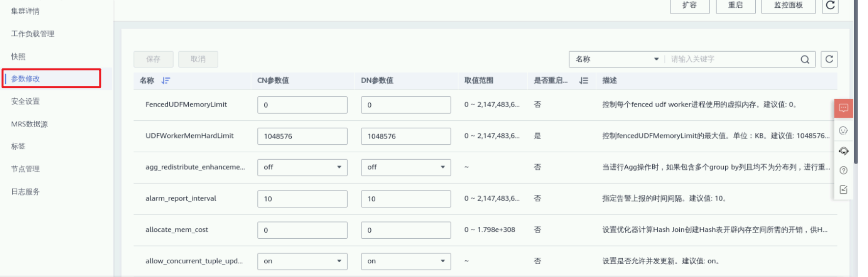Sort by 是否重启 column icon
The image size is (868, 277).
pos(584,81)
